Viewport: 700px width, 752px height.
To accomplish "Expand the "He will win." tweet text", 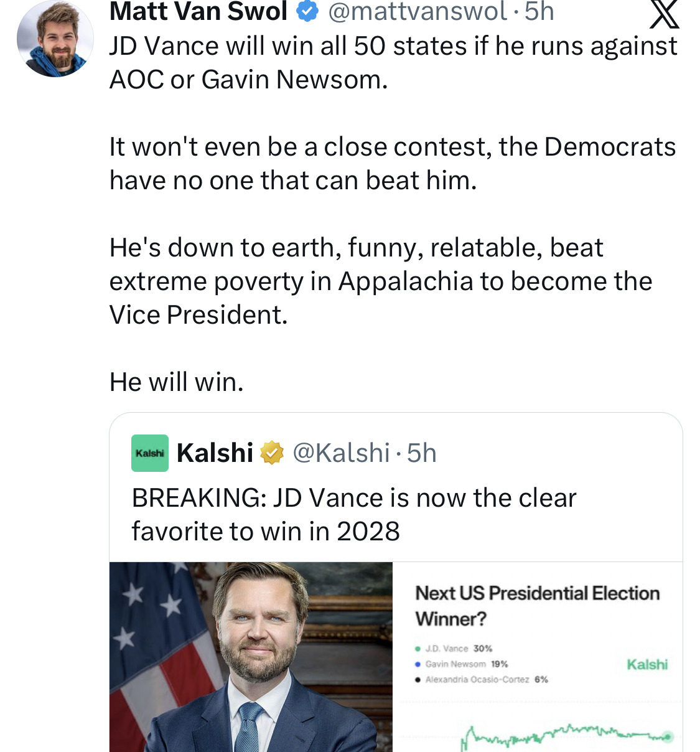I will [x=177, y=382].
